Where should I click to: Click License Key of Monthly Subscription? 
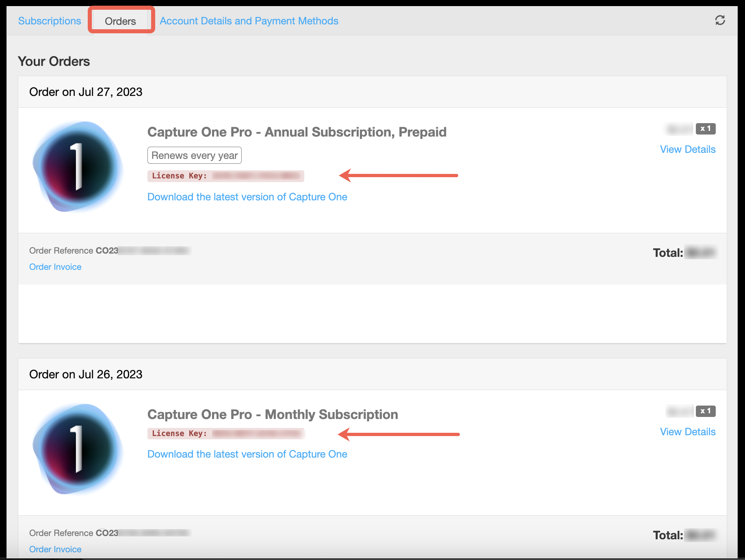coord(226,433)
